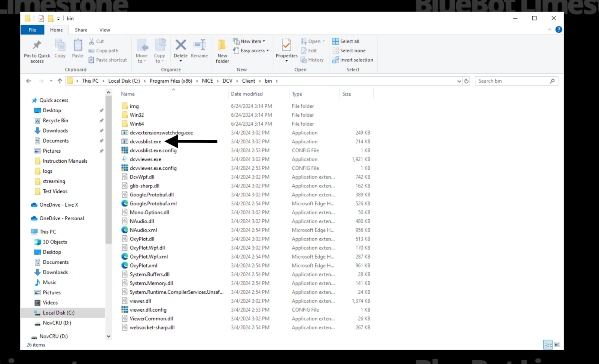Open Local Disk (C:) in sidebar
599x364 pixels.
pyautogui.click(x=58, y=313)
